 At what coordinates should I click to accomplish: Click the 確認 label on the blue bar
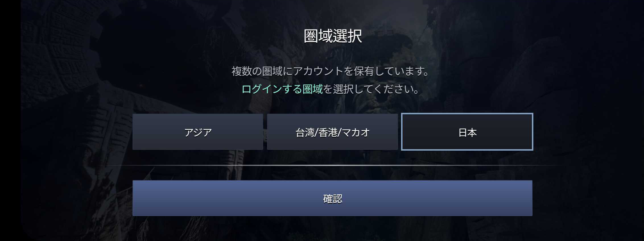click(x=333, y=199)
